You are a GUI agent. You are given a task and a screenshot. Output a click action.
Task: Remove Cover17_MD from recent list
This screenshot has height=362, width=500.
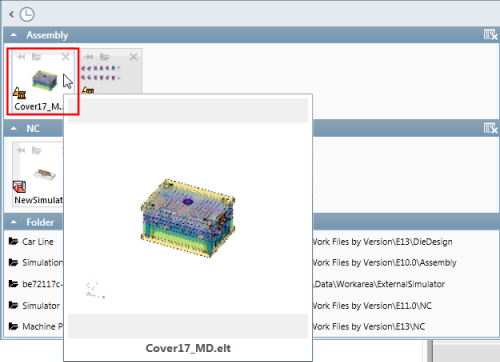(66, 57)
